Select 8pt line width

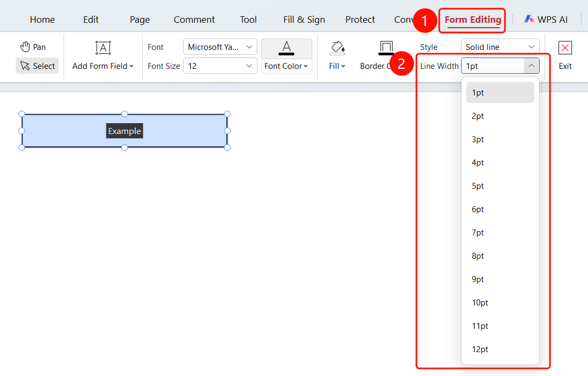500,256
